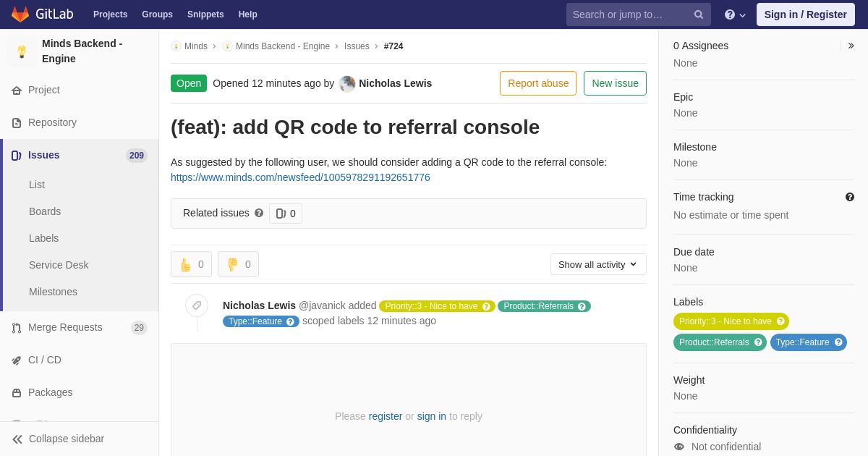Go to Issues List in sidebar
Screen dimensions: 868x456
tap(37, 185)
